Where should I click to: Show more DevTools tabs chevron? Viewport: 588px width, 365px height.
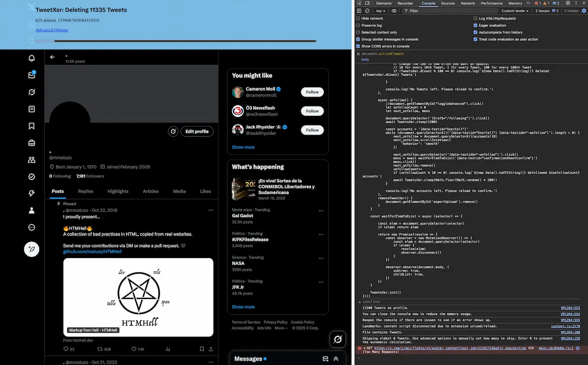click(528, 3)
